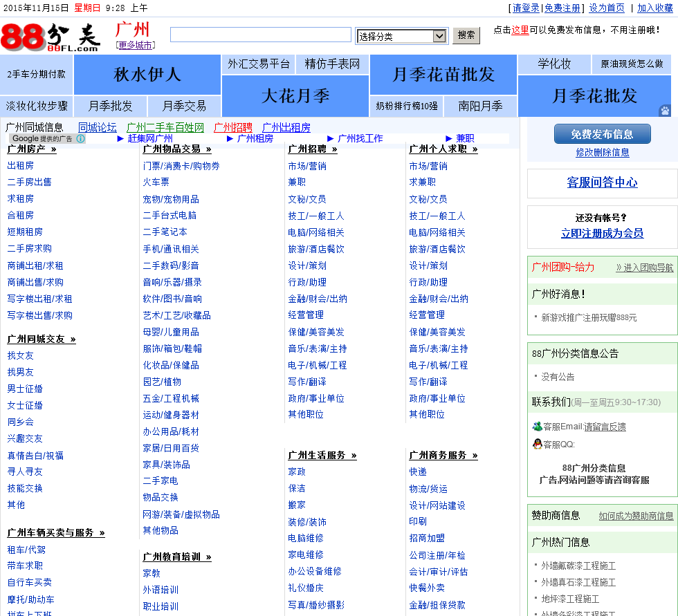Open the 选择分类 category dropdown
This screenshot has width=678, height=616.
pos(401,36)
